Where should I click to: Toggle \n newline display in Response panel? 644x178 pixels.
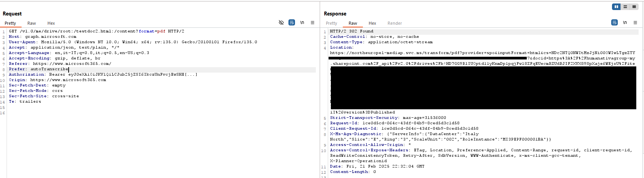[x=625, y=23]
